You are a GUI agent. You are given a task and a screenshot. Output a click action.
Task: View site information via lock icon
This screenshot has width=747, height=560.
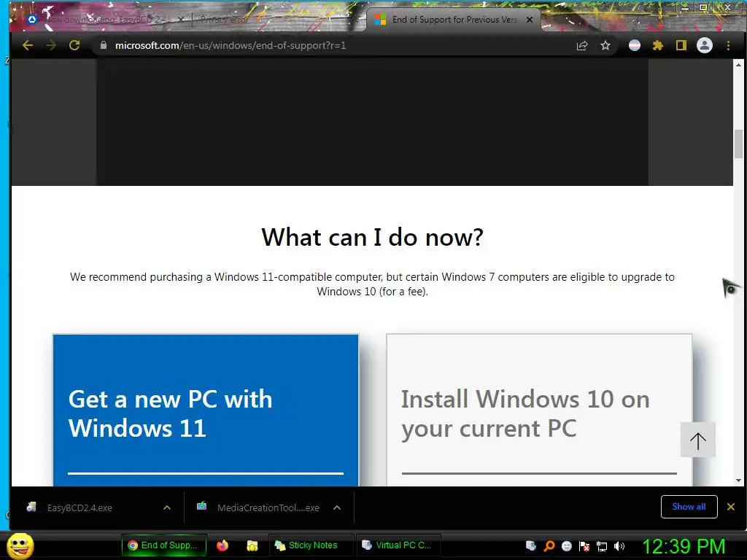(104, 45)
